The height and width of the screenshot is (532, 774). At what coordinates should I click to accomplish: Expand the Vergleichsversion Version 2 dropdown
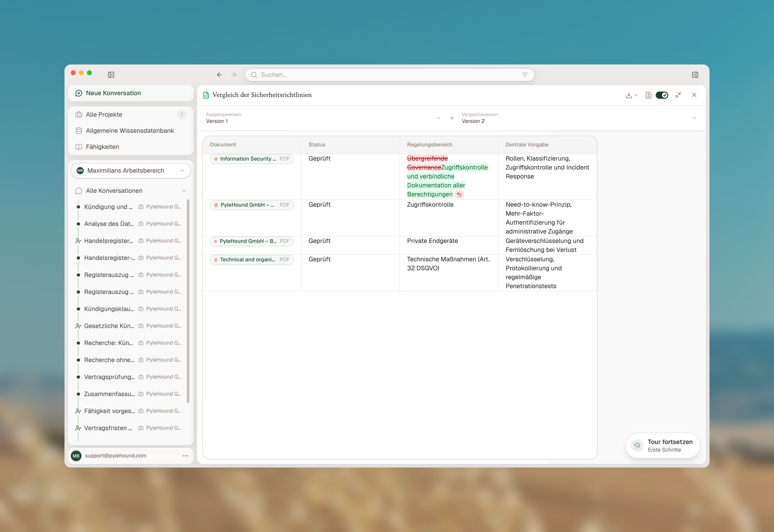[x=579, y=118]
